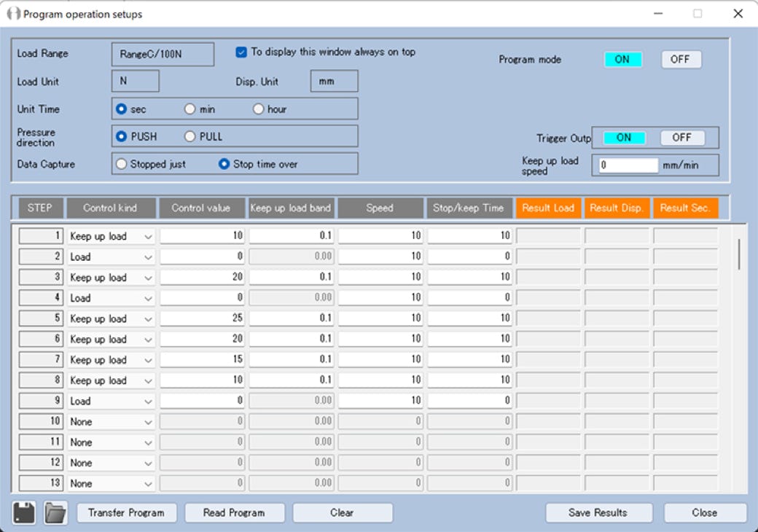Click the floppy disk save icon
758x532 pixels.
click(x=24, y=512)
